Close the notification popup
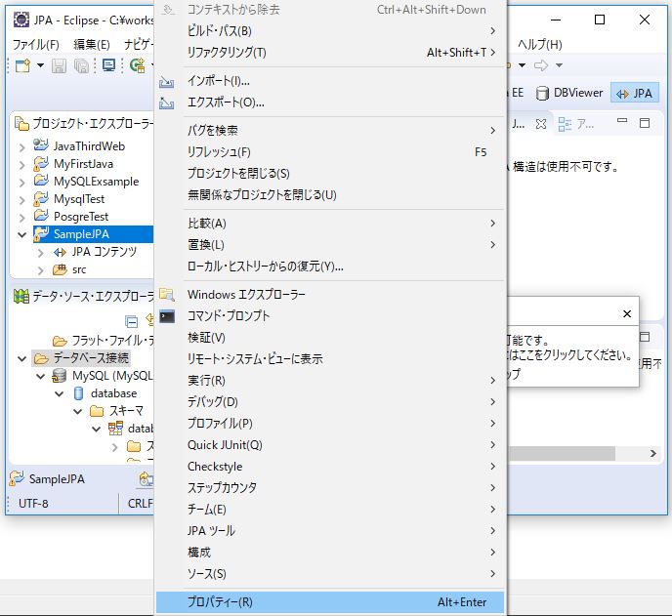Viewport: 672px width, 616px height. click(626, 314)
